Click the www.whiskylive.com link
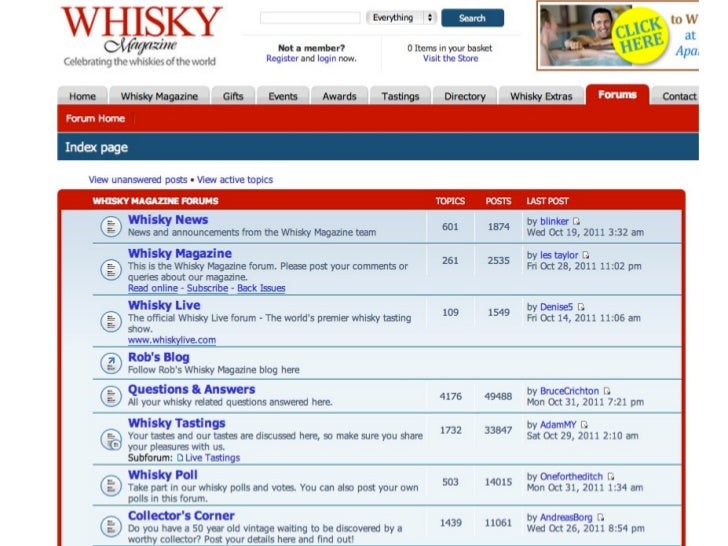This screenshot has height=546, width=728. [172, 340]
